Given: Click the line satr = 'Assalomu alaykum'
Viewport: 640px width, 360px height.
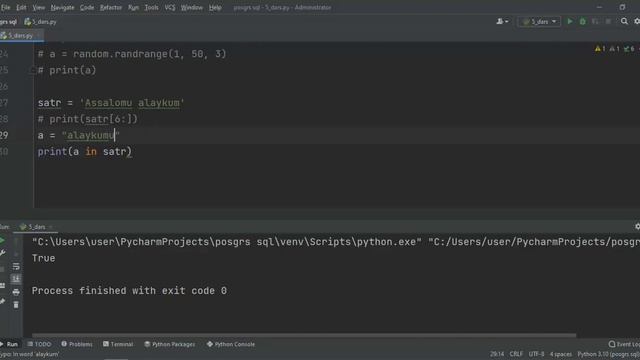Looking at the screenshot, I should pyautogui.click(x=111, y=103).
